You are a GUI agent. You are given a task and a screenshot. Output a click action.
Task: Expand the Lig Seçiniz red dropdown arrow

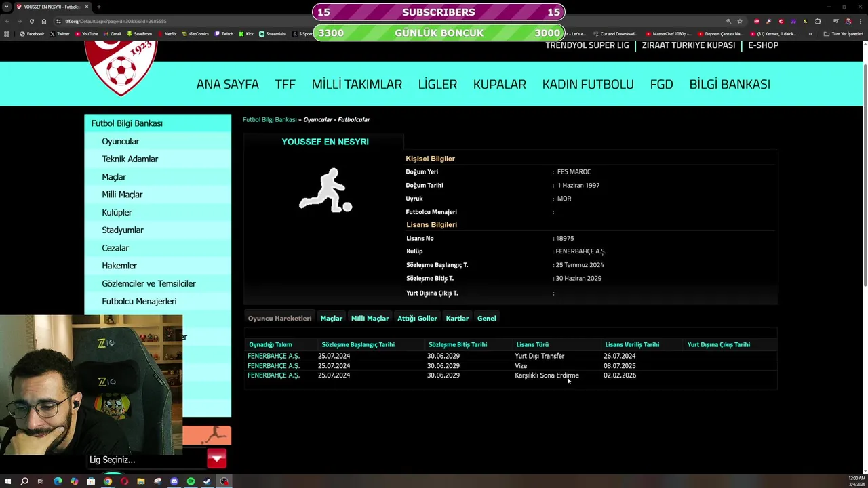(217, 459)
